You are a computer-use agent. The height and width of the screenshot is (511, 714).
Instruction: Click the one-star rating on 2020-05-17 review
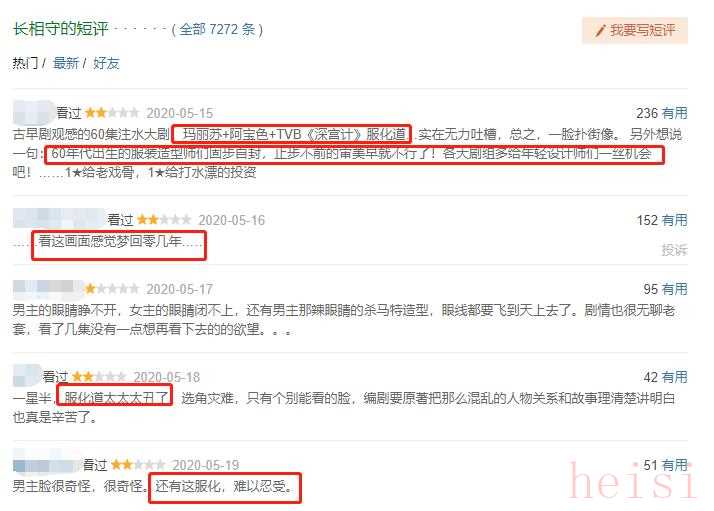pyautogui.click(x=112, y=289)
